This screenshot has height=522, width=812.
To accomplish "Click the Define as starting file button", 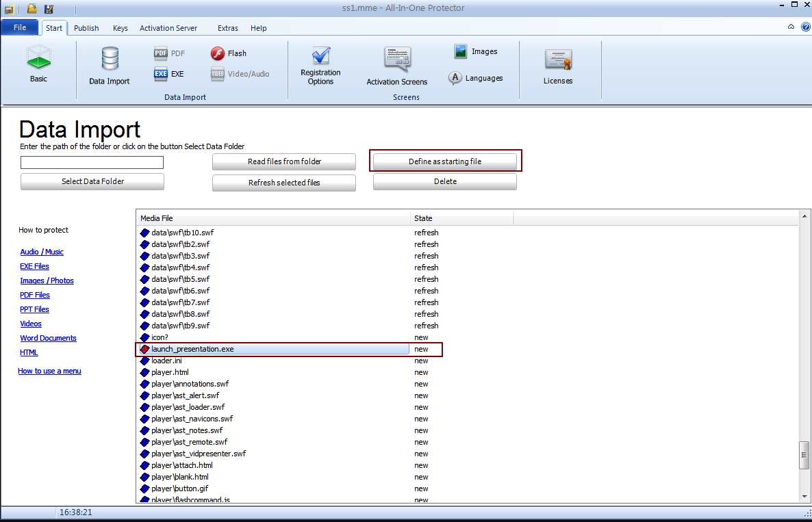I will [x=445, y=161].
